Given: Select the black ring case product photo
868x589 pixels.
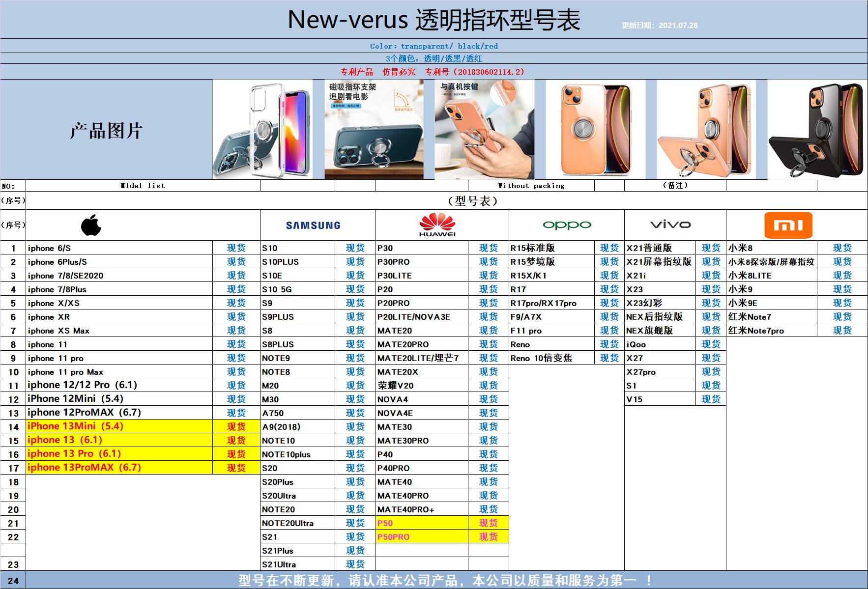Looking at the screenshot, I should tap(817, 129).
